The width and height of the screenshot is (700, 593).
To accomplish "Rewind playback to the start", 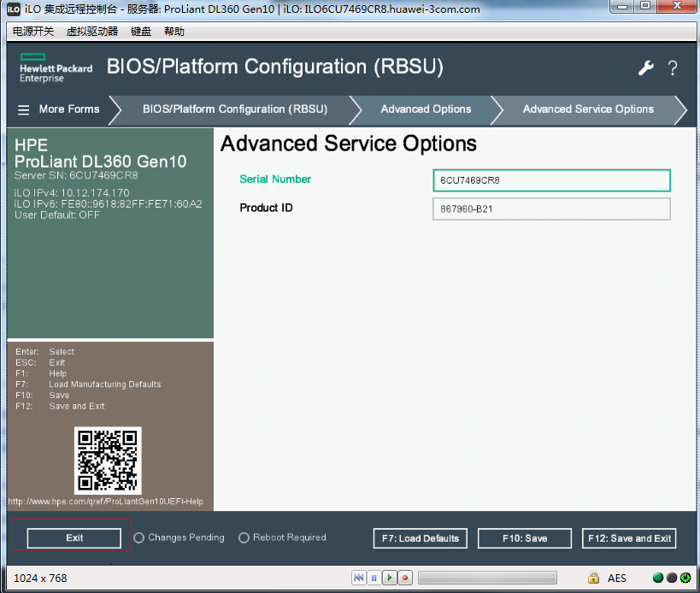I will point(359,578).
